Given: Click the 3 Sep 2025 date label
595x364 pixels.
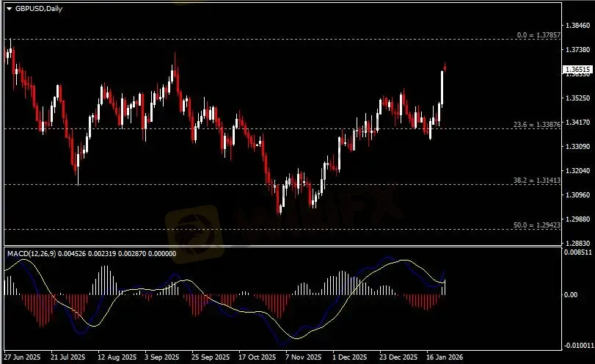Looking at the screenshot, I should (x=161, y=357).
